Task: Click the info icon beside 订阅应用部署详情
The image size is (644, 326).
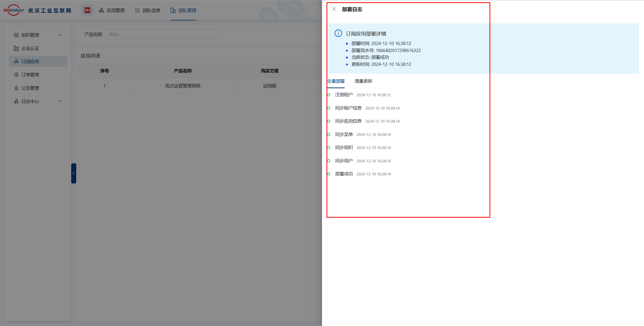Action: pos(338,33)
